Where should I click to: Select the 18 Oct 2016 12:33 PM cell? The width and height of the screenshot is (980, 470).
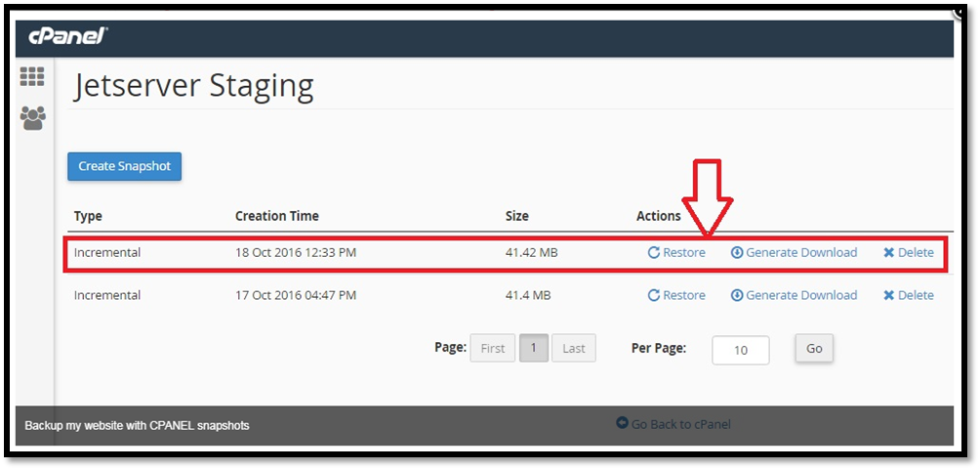point(296,253)
